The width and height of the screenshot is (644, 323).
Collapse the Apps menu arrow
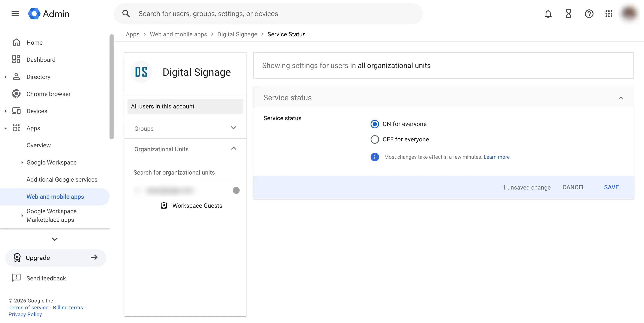click(x=6, y=128)
